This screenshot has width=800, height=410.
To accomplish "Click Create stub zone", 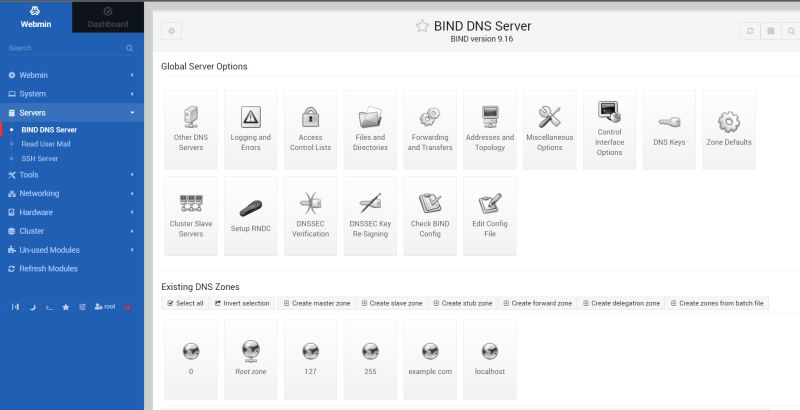I will [463, 303].
